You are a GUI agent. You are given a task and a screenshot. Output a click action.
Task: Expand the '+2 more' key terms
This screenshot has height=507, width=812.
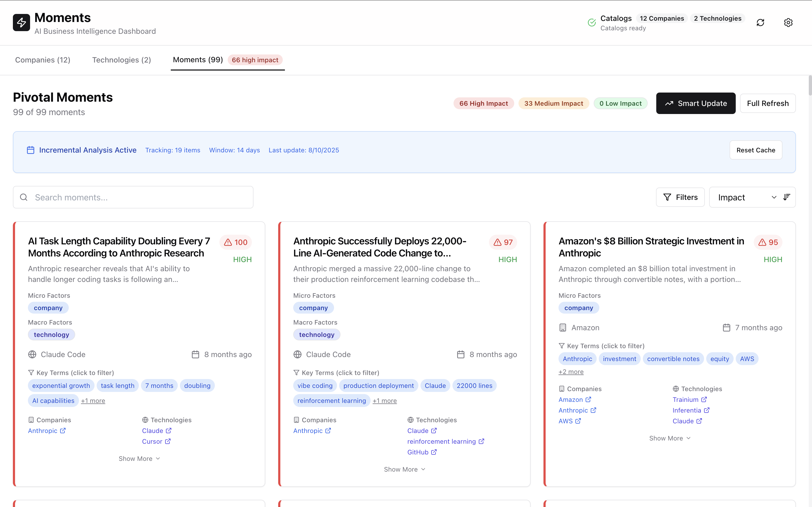tap(571, 372)
